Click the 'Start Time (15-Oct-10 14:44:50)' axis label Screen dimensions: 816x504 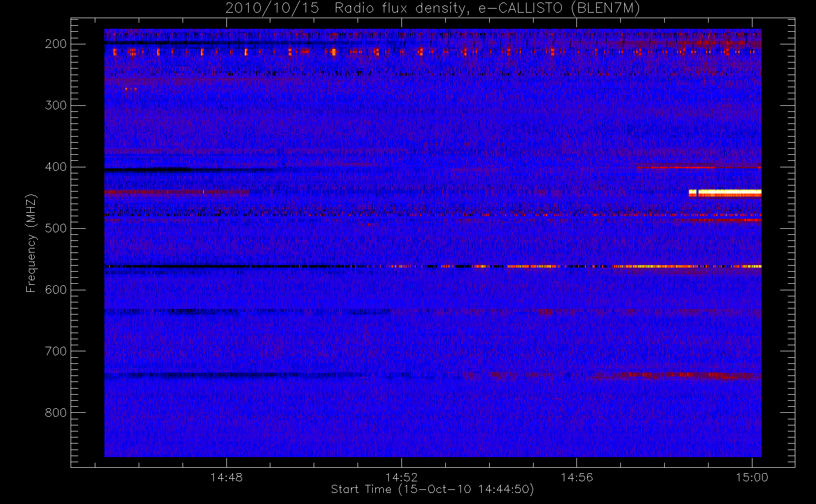[x=432, y=489]
